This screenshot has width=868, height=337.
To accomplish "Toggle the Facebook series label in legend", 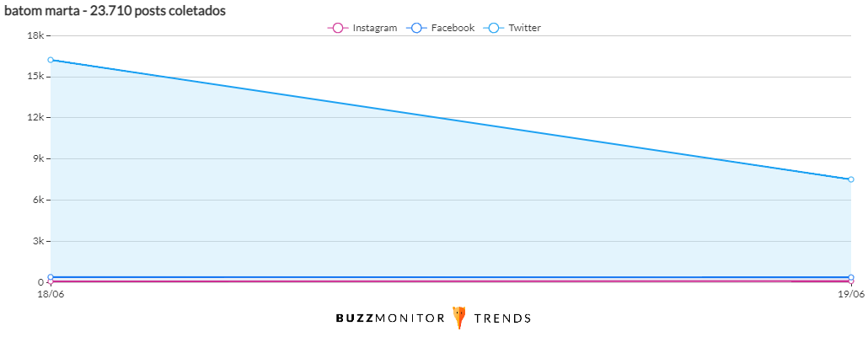I will (453, 28).
